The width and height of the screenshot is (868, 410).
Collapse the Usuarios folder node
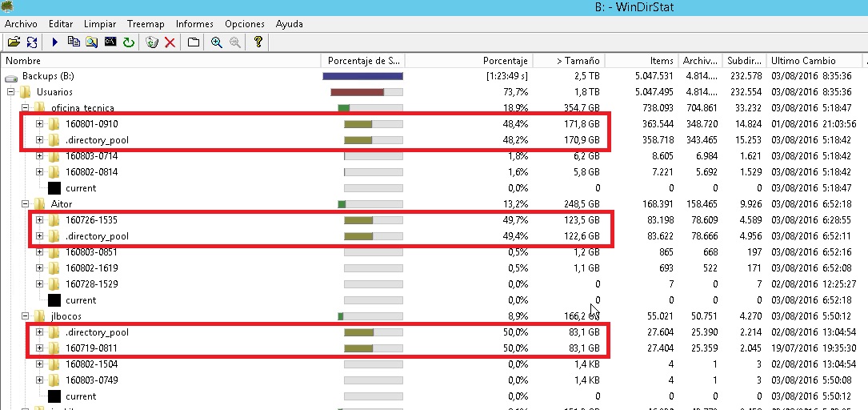(x=10, y=92)
